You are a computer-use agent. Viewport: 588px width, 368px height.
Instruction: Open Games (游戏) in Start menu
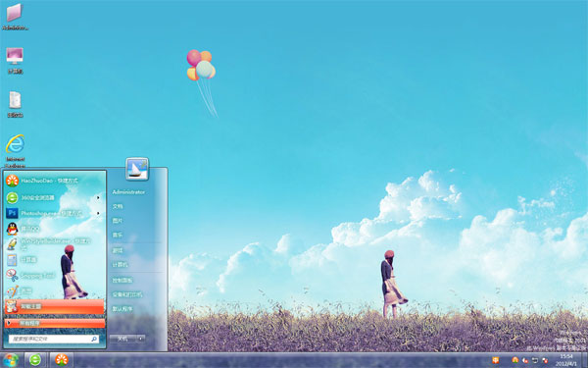click(118, 250)
